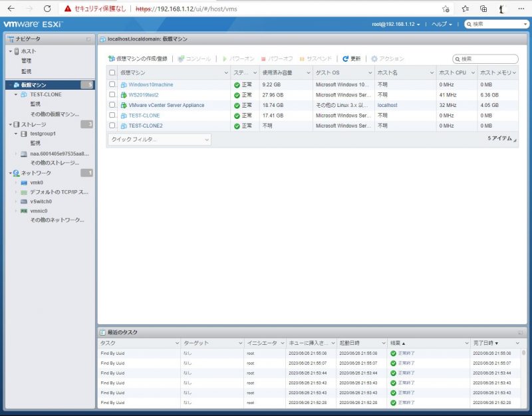The width and height of the screenshot is (532, 416).
Task: Click the refresh icon in VM toolbar
Action: (x=345, y=58)
